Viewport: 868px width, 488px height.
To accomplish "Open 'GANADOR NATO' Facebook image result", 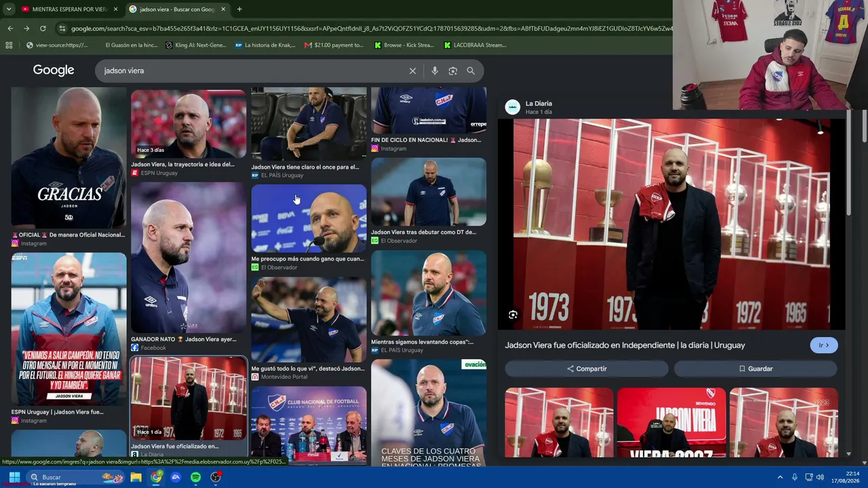I will [189, 258].
